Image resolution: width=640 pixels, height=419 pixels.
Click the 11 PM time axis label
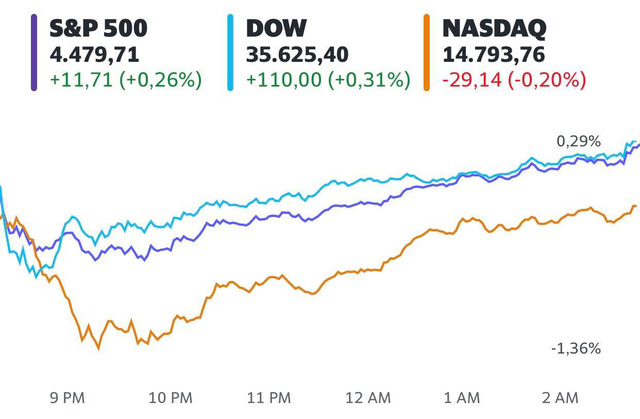click(270, 397)
